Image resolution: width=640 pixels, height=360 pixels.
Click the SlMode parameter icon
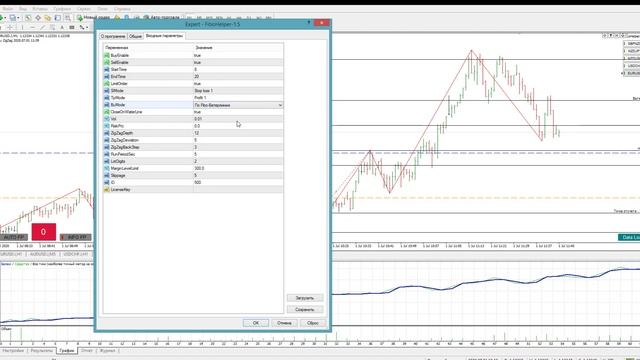[107, 91]
